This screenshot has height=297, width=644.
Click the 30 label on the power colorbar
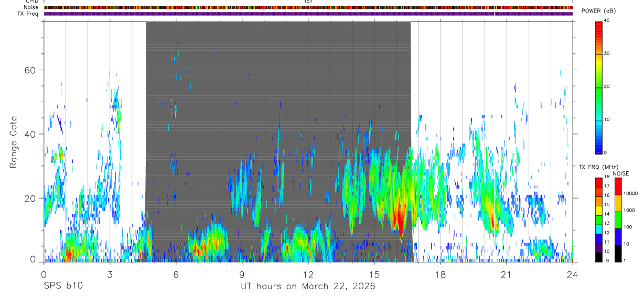point(607,53)
